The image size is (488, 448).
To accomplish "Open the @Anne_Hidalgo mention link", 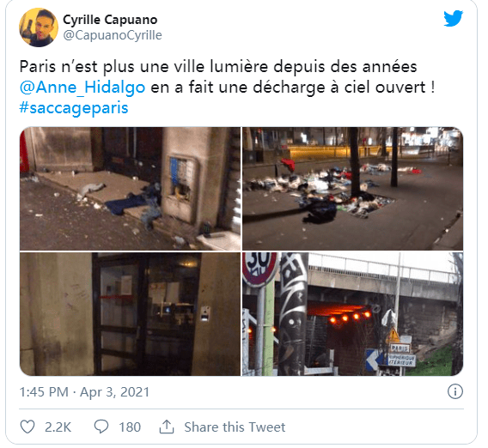I will click(82, 87).
